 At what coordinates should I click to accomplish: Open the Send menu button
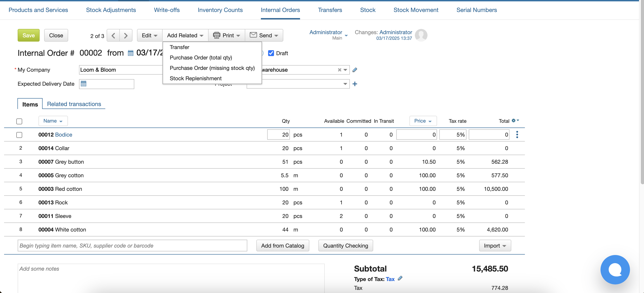[x=264, y=35]
